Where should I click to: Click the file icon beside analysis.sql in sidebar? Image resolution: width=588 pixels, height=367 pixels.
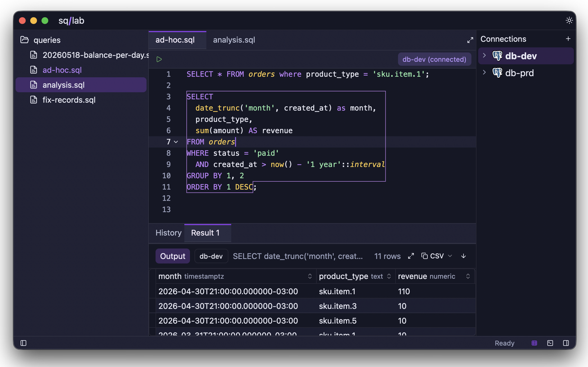click(x=34, y=85)
